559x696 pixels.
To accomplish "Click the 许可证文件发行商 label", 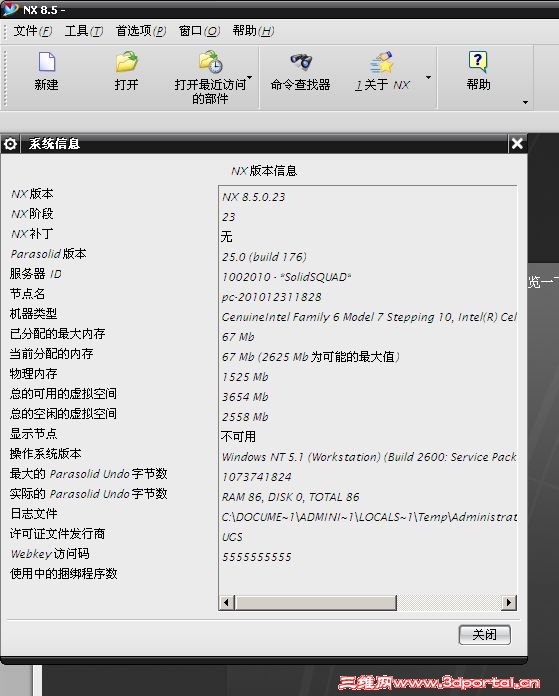I will [57, 534].
